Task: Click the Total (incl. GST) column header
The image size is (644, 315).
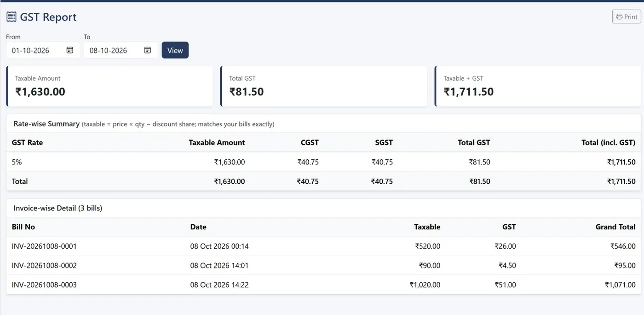Action: click(608, 143)
